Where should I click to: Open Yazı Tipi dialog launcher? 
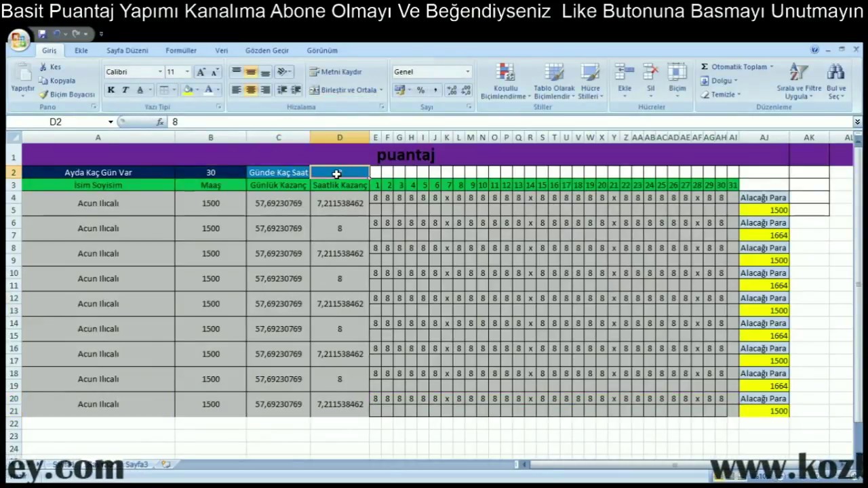click(219, 107)
